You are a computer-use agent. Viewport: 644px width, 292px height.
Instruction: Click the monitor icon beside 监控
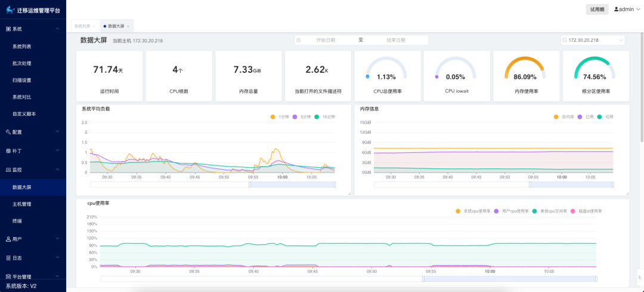[x=8, y=170]
